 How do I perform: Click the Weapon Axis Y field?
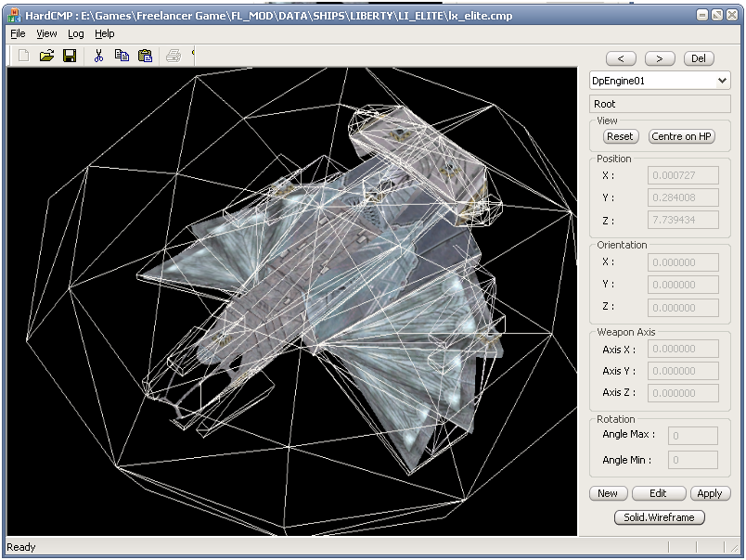click(x=683, y=371)
